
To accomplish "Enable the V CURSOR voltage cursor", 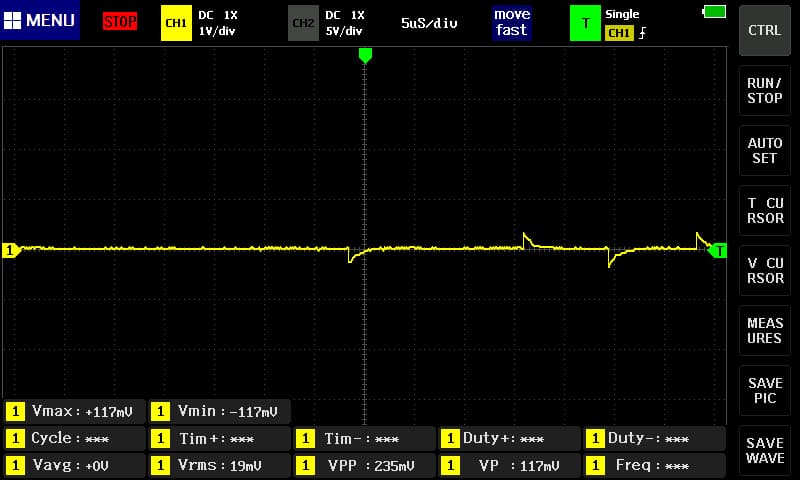I will (765, 270).
